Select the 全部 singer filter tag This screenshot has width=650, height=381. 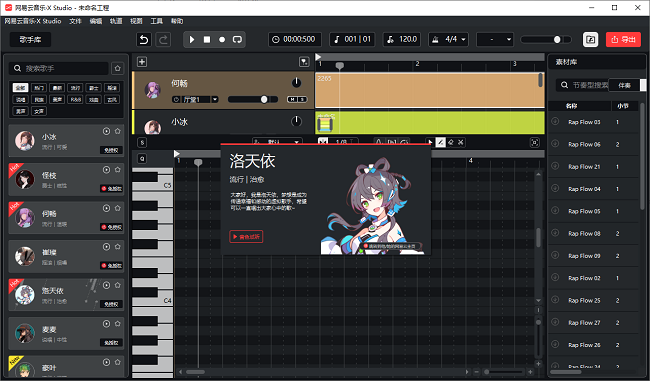click(20, 88)
